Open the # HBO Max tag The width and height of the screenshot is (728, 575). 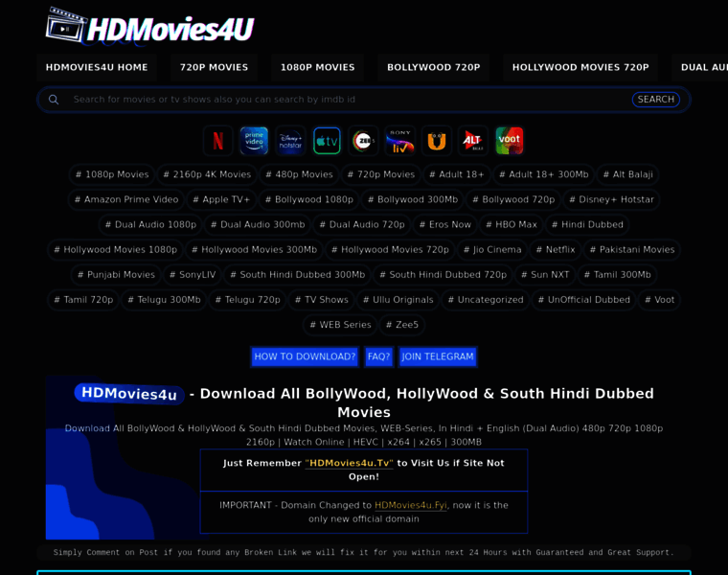(512, 225)
